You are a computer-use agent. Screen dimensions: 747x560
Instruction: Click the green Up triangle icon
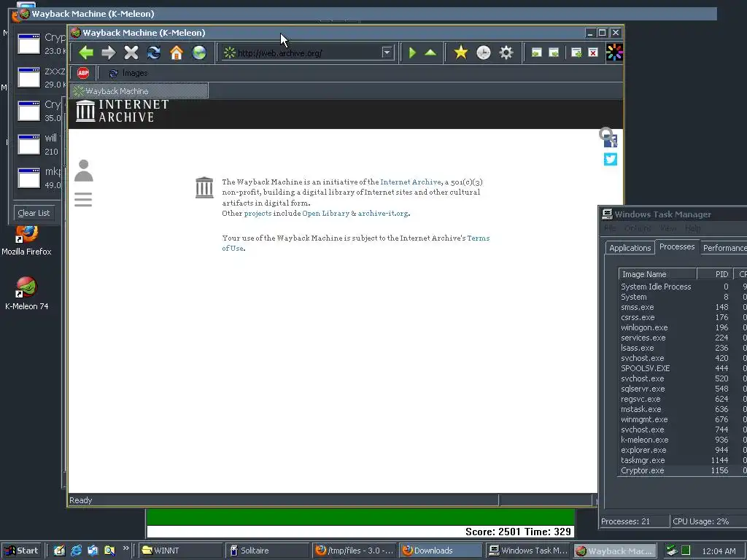(x=430, y=52)
